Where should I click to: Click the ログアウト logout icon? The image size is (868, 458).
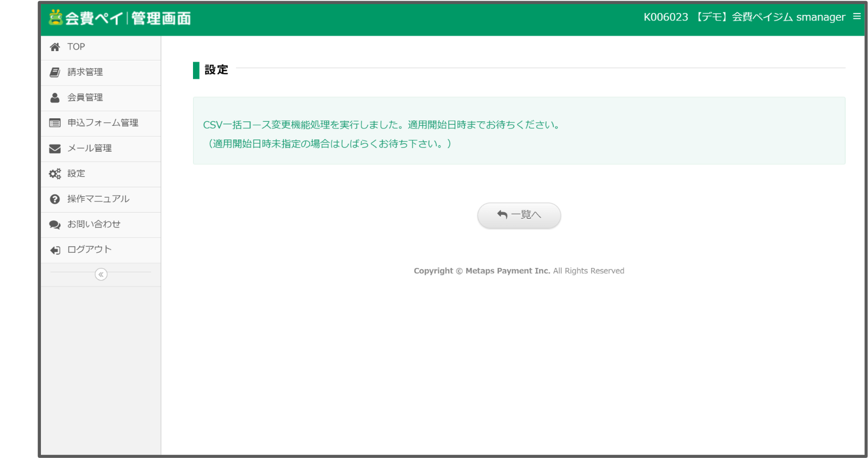click(55, 249)
